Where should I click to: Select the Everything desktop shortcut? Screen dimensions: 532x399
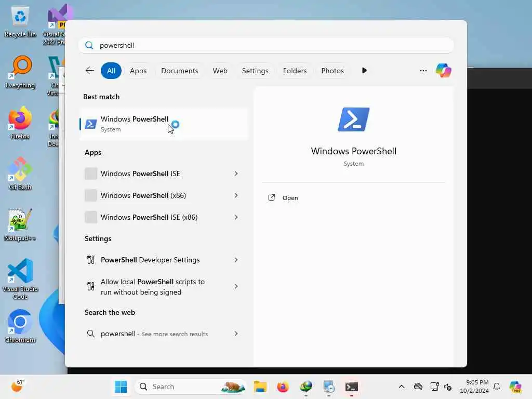tap(20, 72)
